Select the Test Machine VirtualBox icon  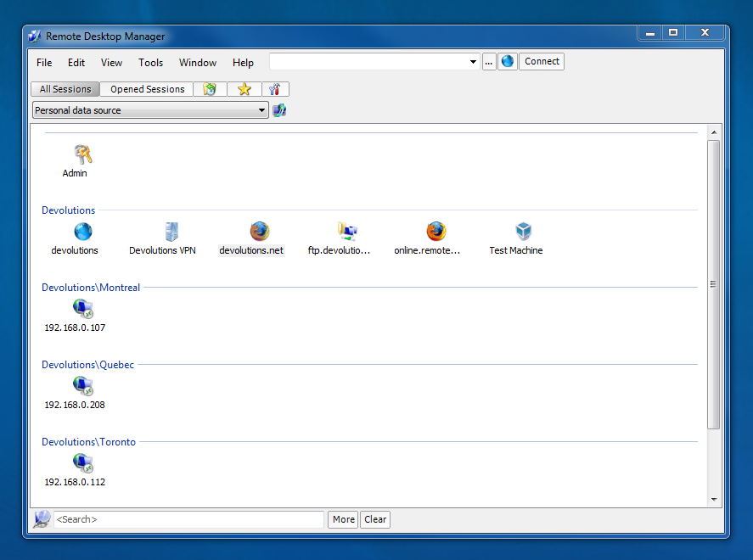pos(523,232)
